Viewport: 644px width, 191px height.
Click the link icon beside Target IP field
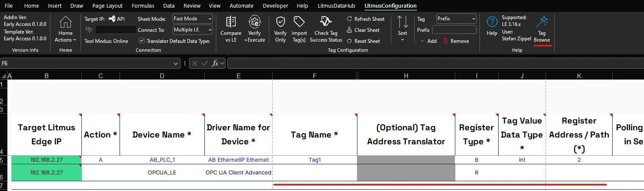(89, 29)
